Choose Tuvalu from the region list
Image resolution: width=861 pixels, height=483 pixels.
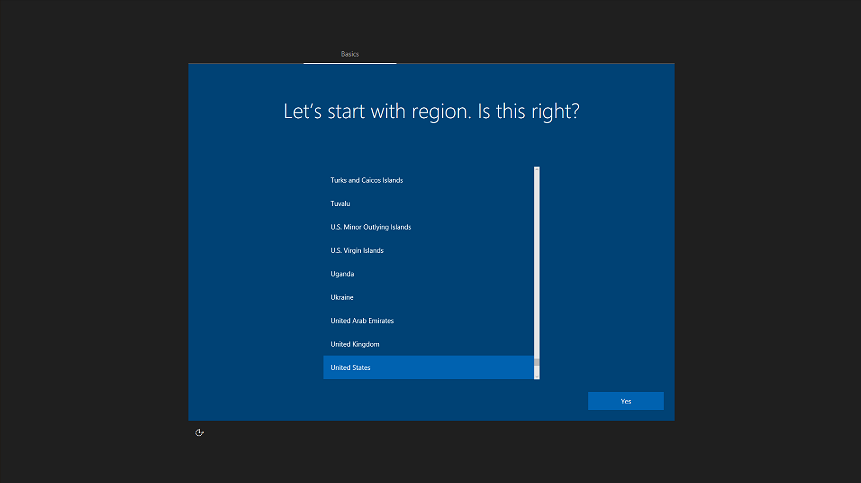[340, 204]
